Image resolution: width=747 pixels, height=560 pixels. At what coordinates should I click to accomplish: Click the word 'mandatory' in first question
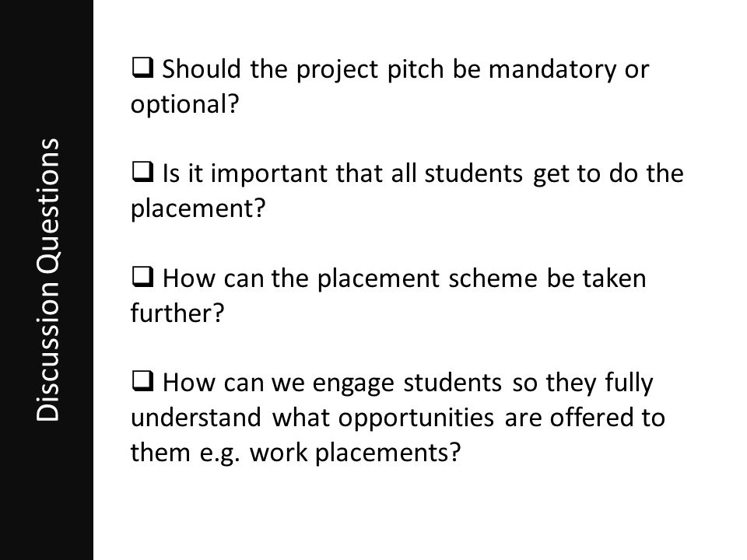(552, 69)
